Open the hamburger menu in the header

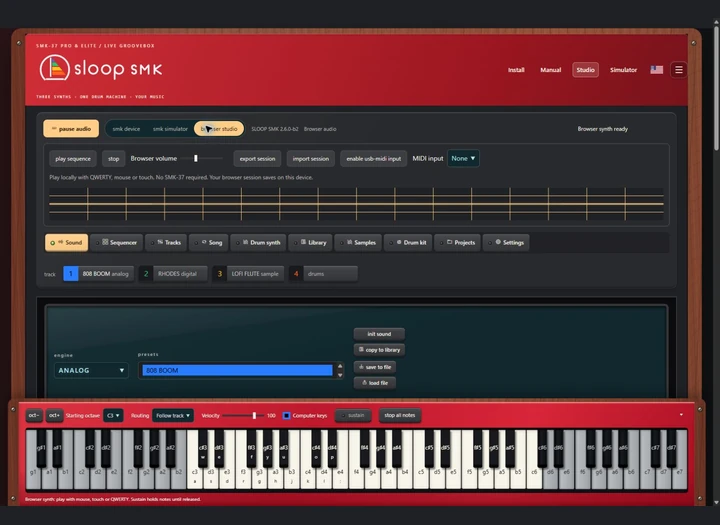coord(679,70)
